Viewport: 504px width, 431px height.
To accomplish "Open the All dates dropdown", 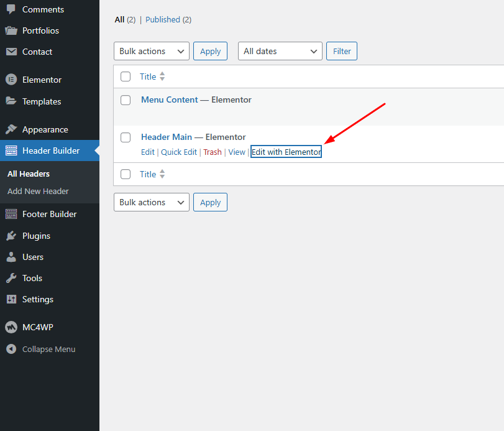I will click(x=280, y=51).
